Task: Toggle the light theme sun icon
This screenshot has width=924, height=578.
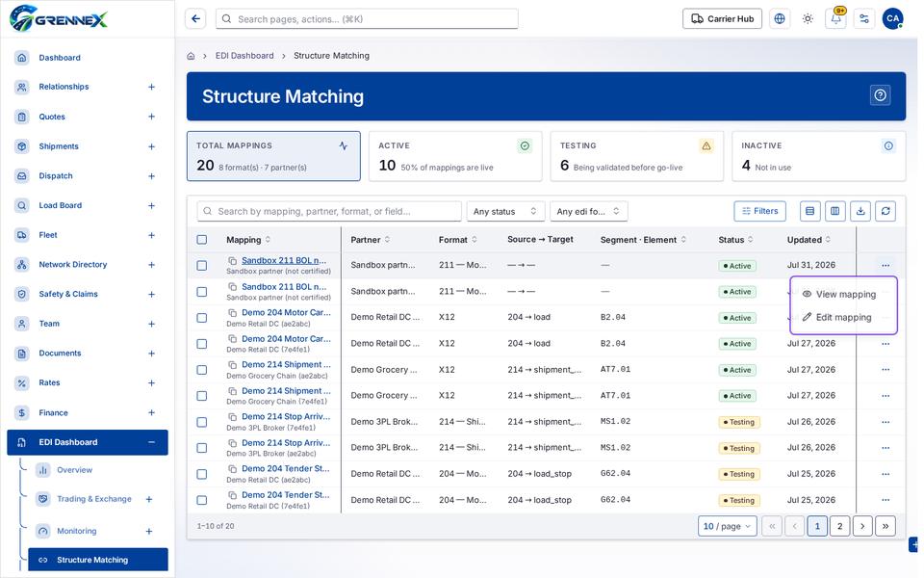Action: pos(808,19)
